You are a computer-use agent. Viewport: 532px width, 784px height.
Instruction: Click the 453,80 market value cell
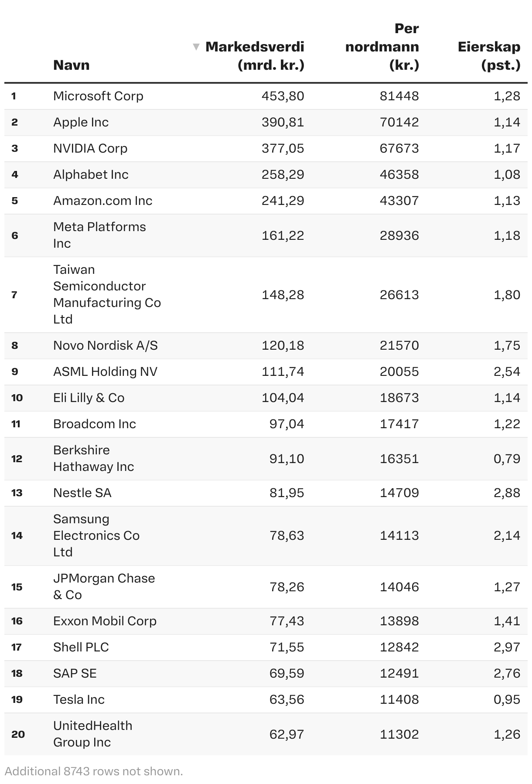pyautogui.click(x=283, y=96)
